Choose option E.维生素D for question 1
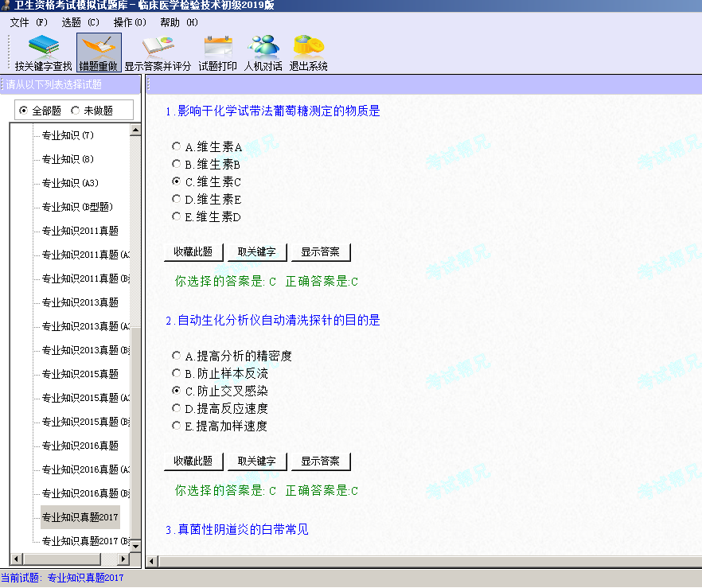The width and height of the screenshot is (702, 588). pyautogui.click(x=177, y=216)
